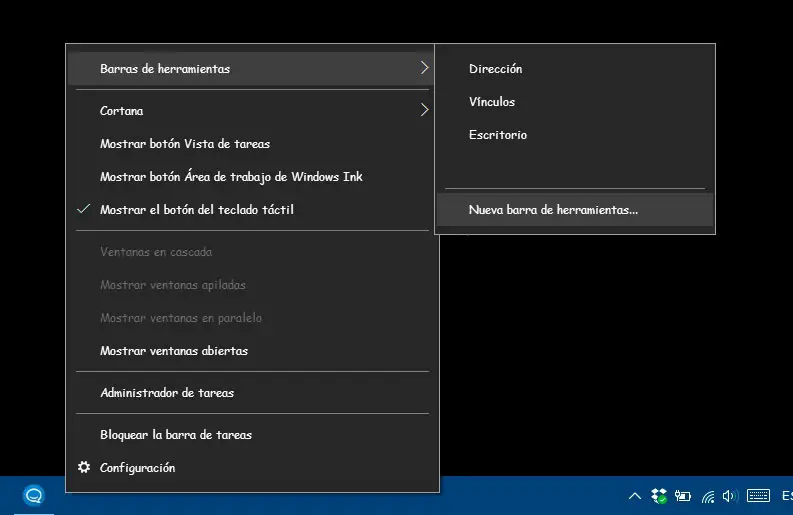The image size is (793, 515).
Task: Open the touch keyboard tray icon
Action: click(x=758, y=496)
